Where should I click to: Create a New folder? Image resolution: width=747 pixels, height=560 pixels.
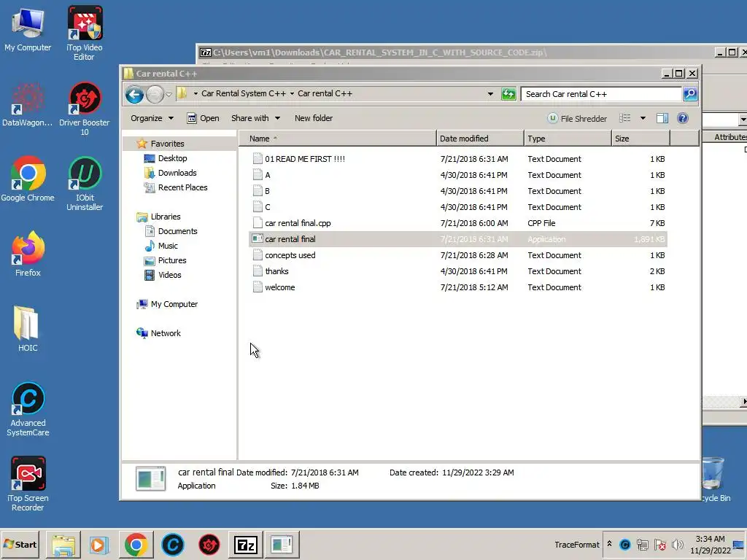[314, 118]
